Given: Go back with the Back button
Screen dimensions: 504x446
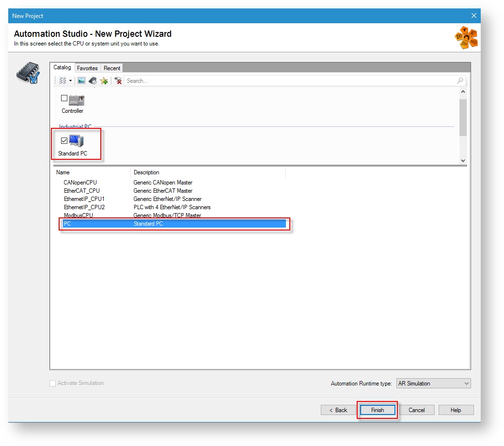Looking at the screenshot, I should pyautogui.click(x=338, y=410).
